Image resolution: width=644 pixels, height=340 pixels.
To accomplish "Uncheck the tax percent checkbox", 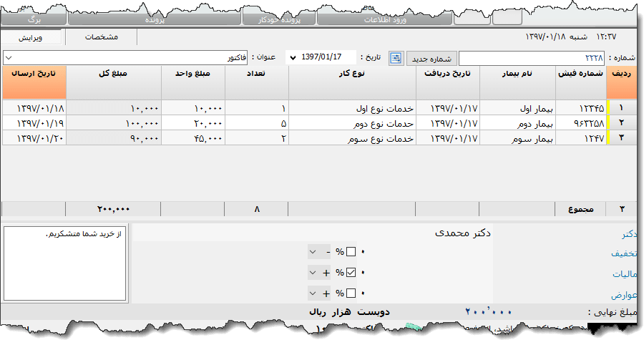I will click(351, 273).
